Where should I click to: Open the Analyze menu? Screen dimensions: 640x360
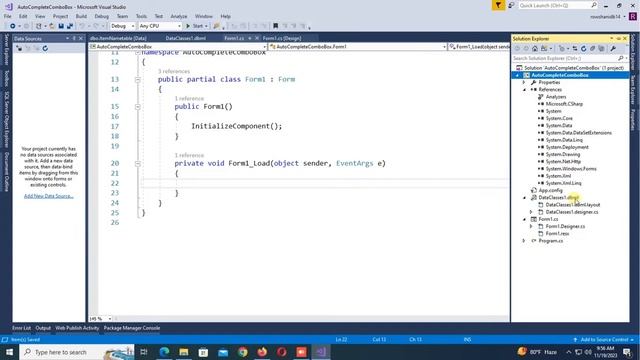tap(179, 16)
